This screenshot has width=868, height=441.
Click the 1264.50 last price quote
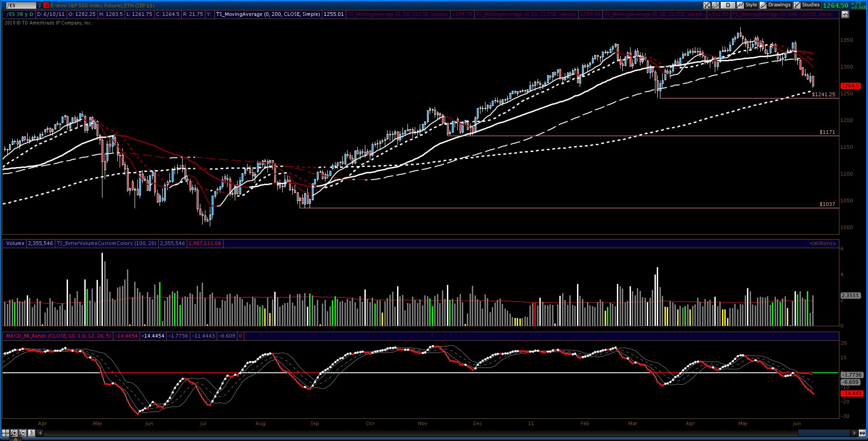pos(836,5)
